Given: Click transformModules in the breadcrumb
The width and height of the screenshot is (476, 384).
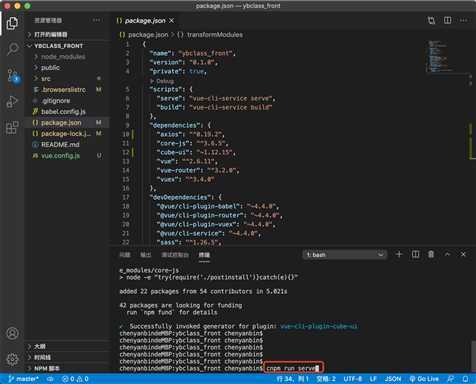Looking at the screenshot, I should click(215, 35).
